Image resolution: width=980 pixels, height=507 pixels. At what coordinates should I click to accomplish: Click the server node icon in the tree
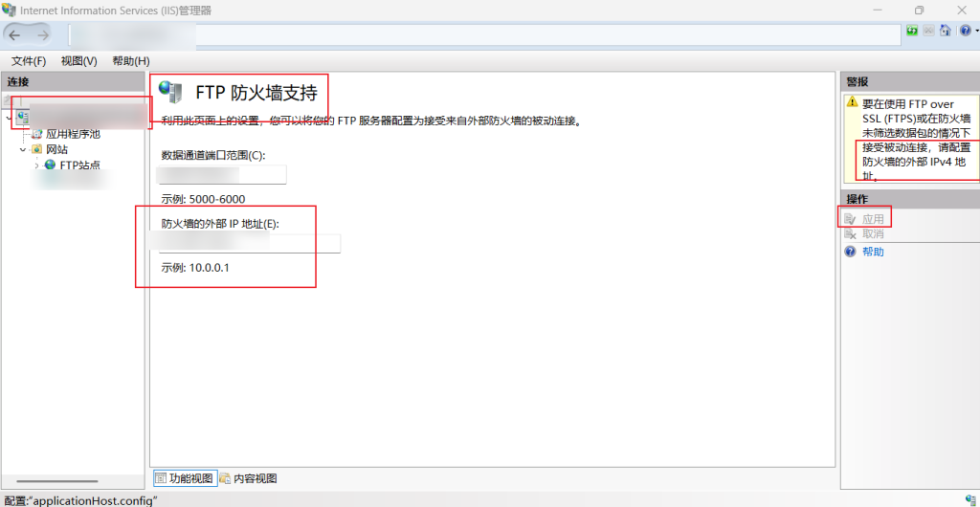pyautogui.click(x=23, y=116)
